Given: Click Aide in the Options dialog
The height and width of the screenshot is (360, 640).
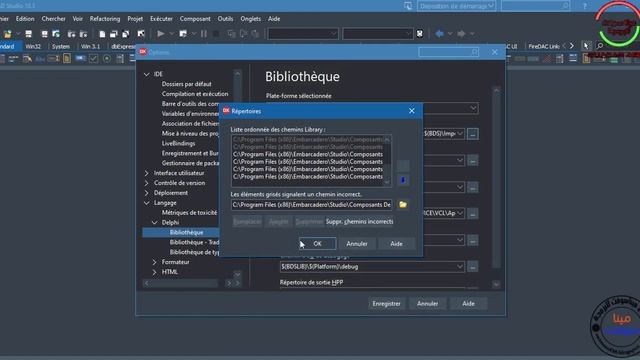Looking at the screenshot, I should (x=468, y=304).
